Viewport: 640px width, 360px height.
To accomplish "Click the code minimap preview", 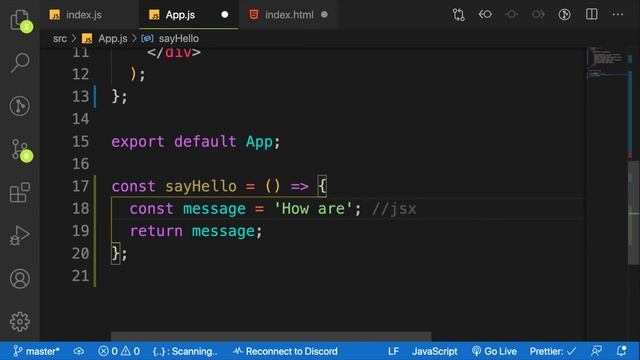I will point(607,63).
